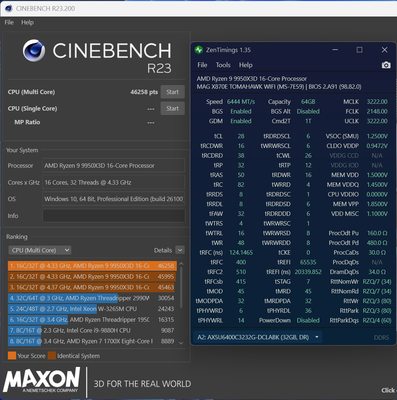The width and height of the screenshot is (397, 400).
Task: Click the ranking list scrollbar thumb
Action: [x=181, y=287]
